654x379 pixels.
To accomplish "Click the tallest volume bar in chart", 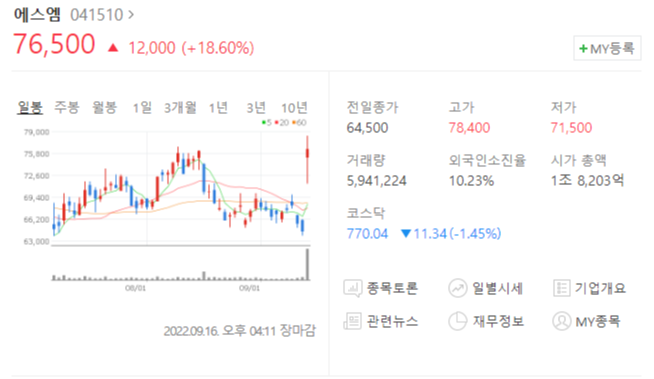I will click(x=308, y=264).
